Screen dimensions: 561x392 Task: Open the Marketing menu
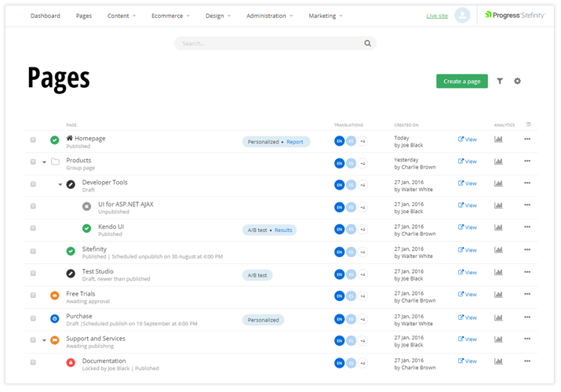click(x=326, y=16)
